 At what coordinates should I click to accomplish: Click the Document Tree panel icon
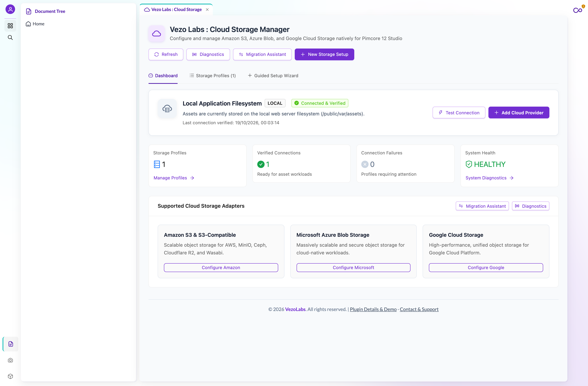tap(29, 11)
